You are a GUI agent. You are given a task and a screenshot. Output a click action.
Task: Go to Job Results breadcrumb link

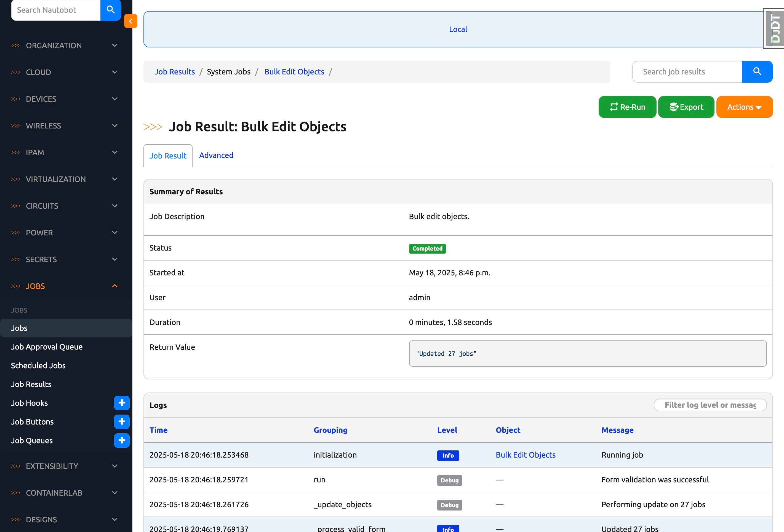click(x=174, y=72)
